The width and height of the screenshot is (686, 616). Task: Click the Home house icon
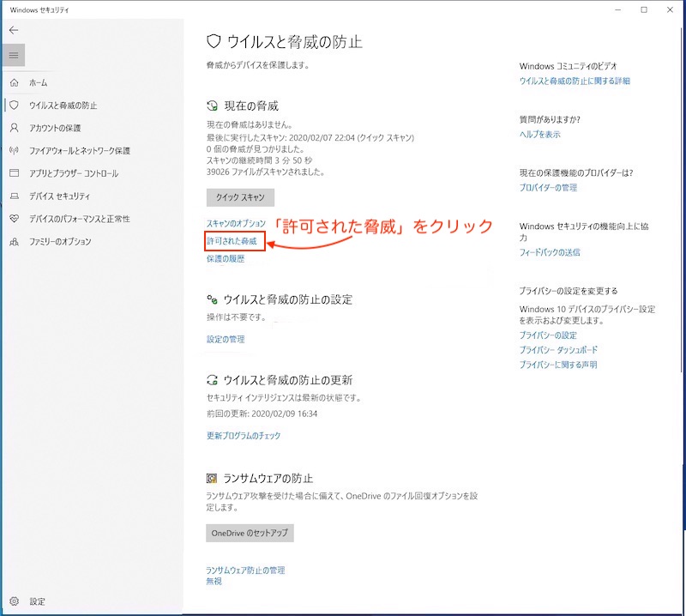coord(15,82)
